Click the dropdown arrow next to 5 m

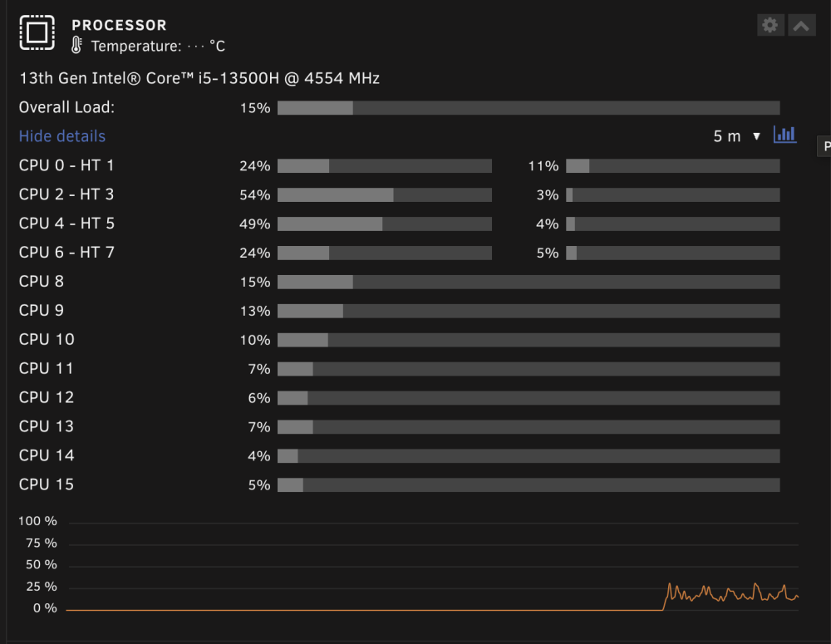[x=757, y=137]
